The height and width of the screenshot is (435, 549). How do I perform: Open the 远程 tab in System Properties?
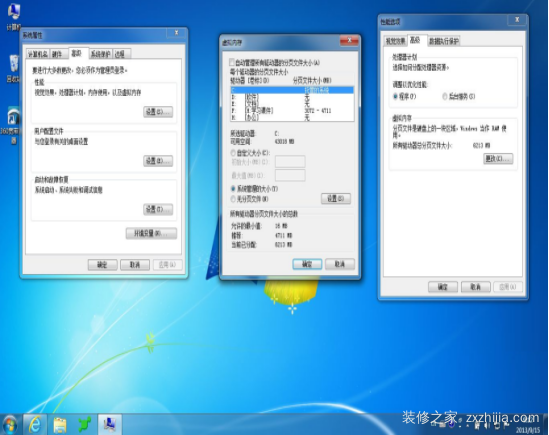point(121,54)
